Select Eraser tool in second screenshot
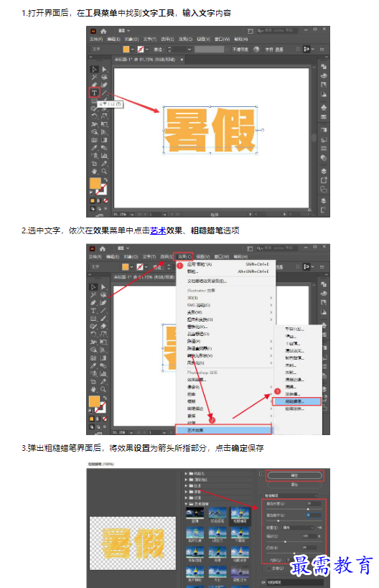This screenshot has width=379, height=588. click(x=103, y=326)
